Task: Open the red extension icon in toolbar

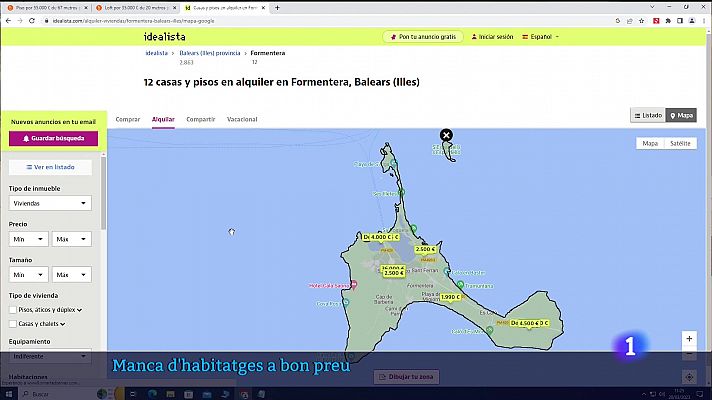Action: [656, 21]
